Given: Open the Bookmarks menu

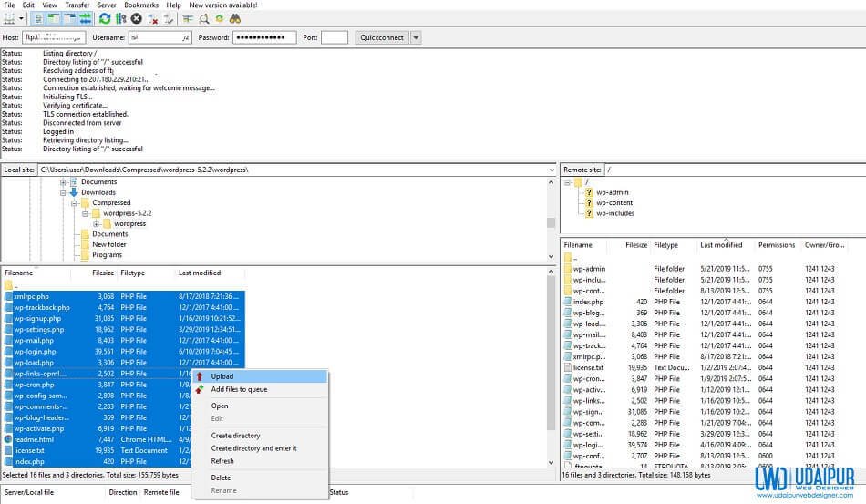Looking at the screenshot, I should click(140, 5).
